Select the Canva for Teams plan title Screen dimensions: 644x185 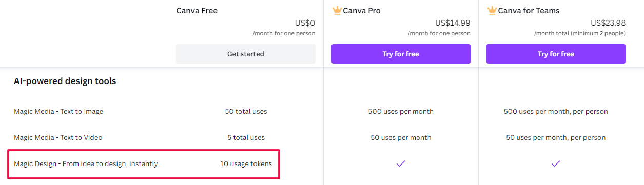[529, 11]
